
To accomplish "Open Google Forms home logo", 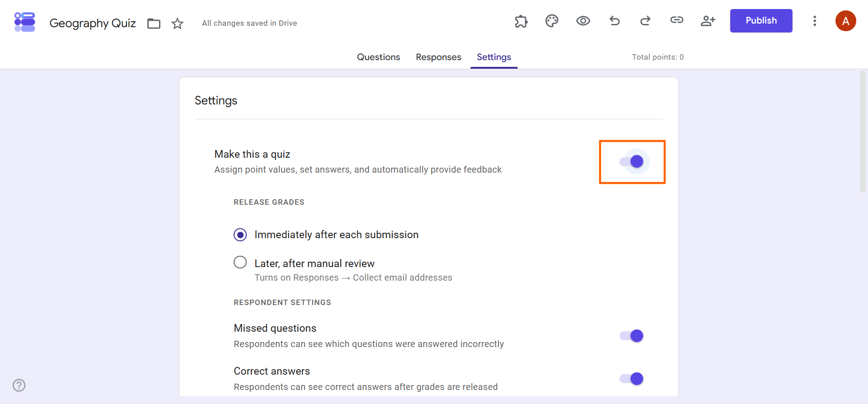I will (x=25, y=22).
